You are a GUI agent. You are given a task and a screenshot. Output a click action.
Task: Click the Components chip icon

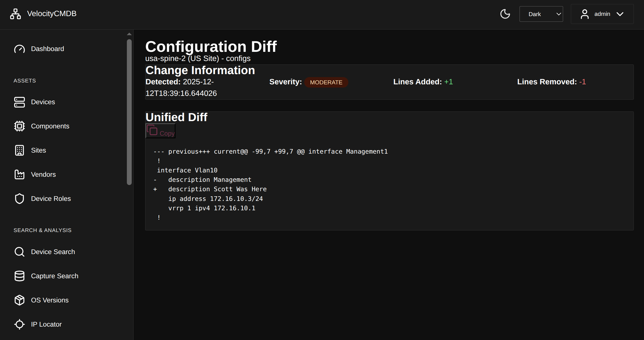[x=19, y=126]
